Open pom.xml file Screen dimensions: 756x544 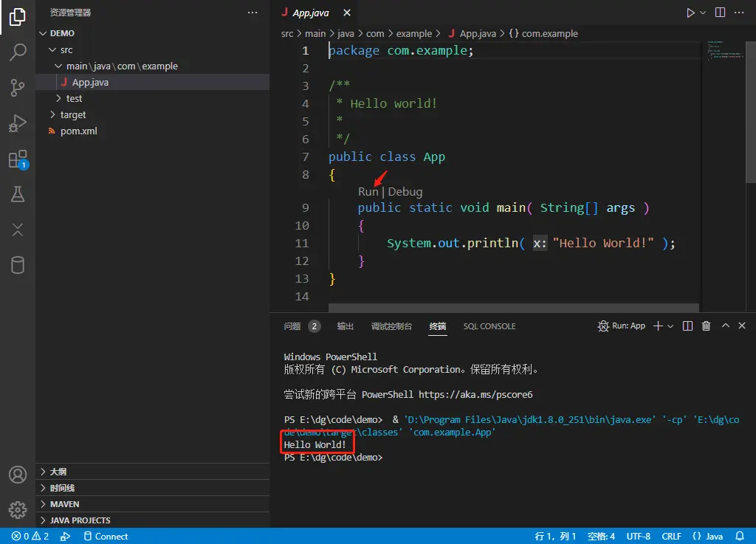(152, 131)
